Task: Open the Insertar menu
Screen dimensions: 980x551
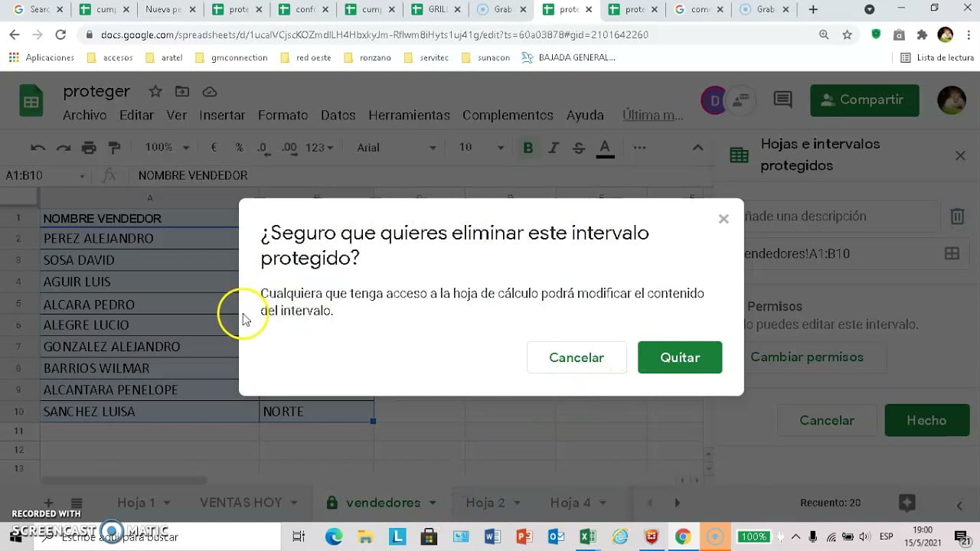Action: tap(222, 115)
